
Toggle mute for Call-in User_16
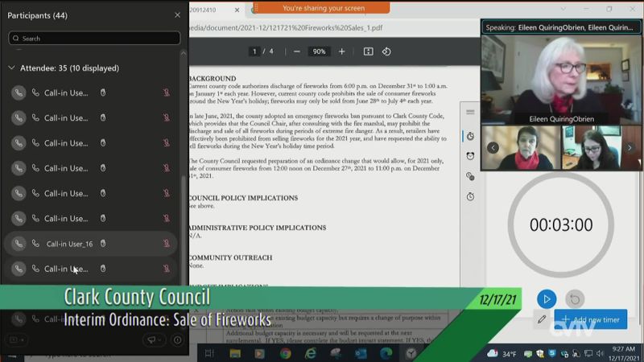tap(167, 244)
